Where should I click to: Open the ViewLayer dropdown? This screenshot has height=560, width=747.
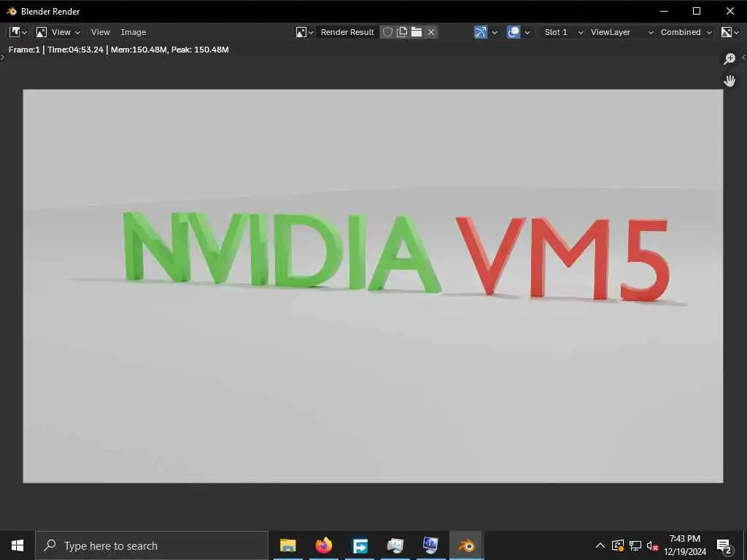[x=622, y=32]
